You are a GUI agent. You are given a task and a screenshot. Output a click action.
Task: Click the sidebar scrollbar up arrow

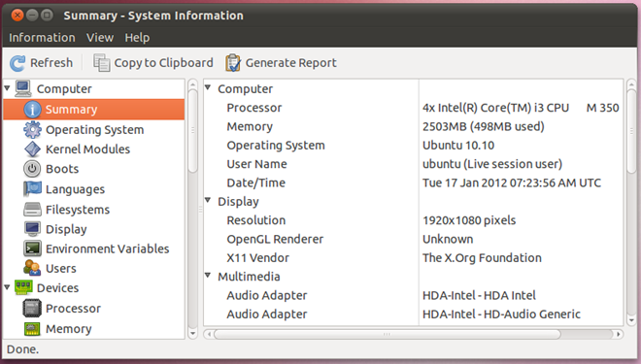(x=192, y=85)
